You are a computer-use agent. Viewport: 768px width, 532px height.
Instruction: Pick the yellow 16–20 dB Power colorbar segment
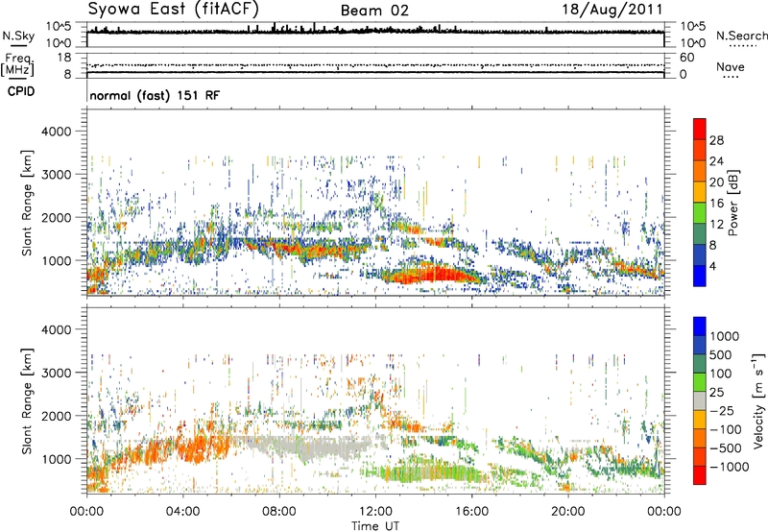coord(700,191)
